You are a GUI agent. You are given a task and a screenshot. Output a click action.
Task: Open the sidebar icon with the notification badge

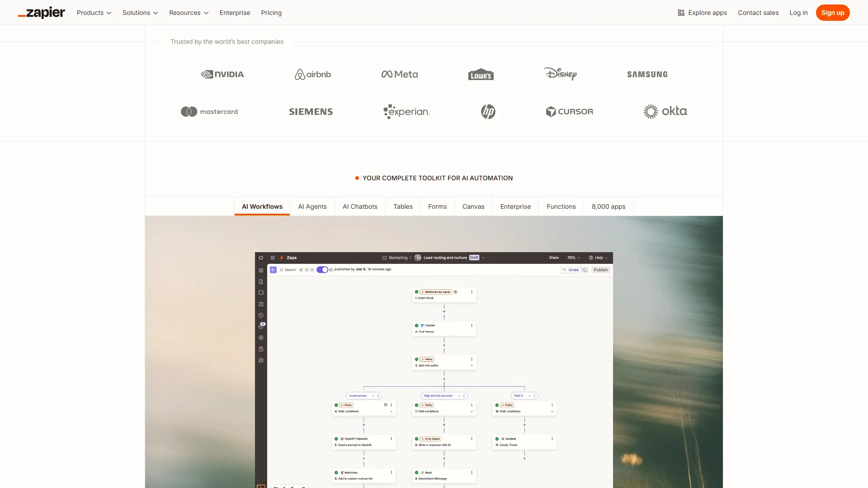point(261,326)
